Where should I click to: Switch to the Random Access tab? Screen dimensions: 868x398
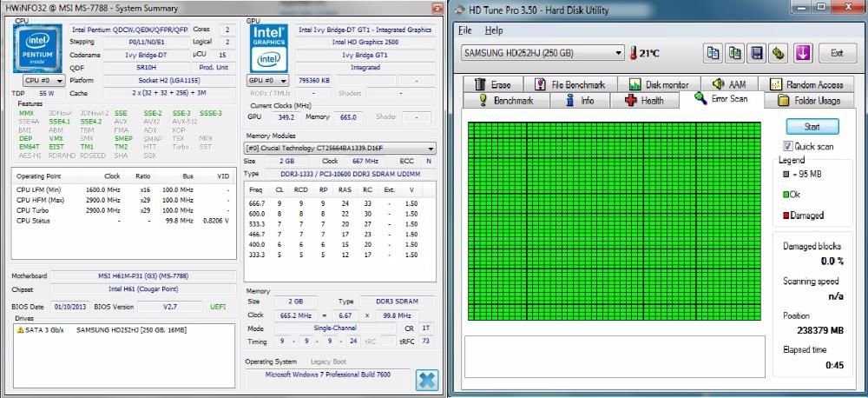coord(807,85)
